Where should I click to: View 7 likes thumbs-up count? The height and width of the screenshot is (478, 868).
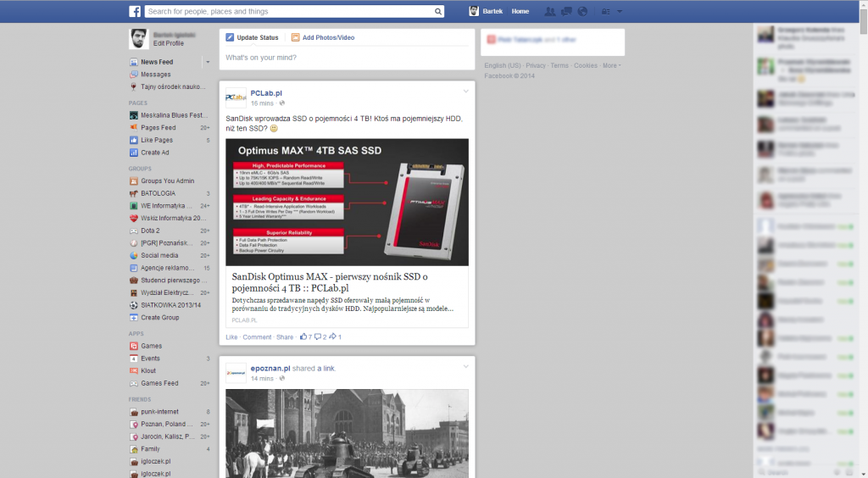pyautogui.click(x=305, y=336)
